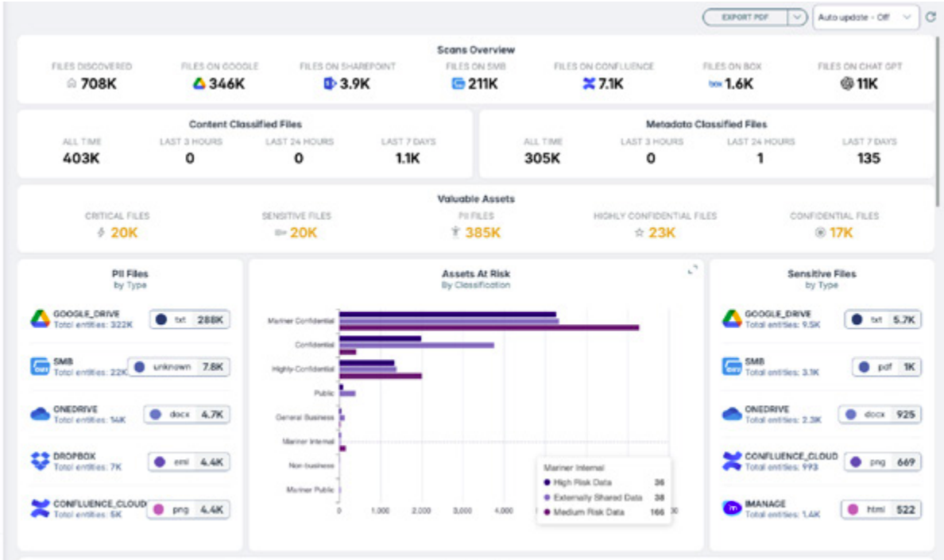The width and height of the screenshot is (944, 560).
Task: Click the Confluence icon next to 7.1K
Action: point(589,83)
